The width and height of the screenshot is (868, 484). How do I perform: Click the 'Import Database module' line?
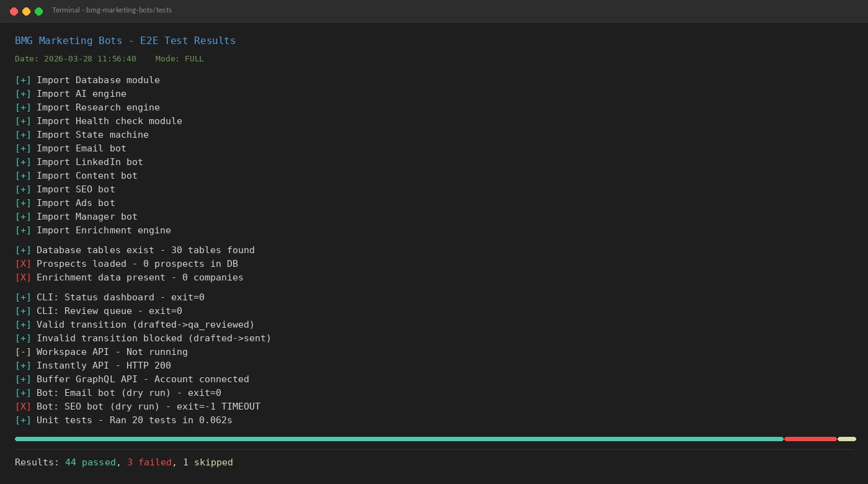coord(87,80)
